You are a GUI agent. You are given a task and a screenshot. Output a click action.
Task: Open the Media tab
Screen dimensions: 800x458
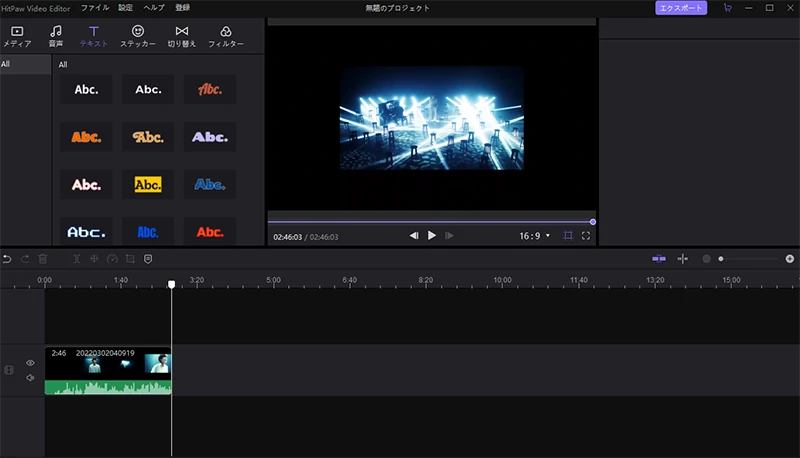[17, 37]
